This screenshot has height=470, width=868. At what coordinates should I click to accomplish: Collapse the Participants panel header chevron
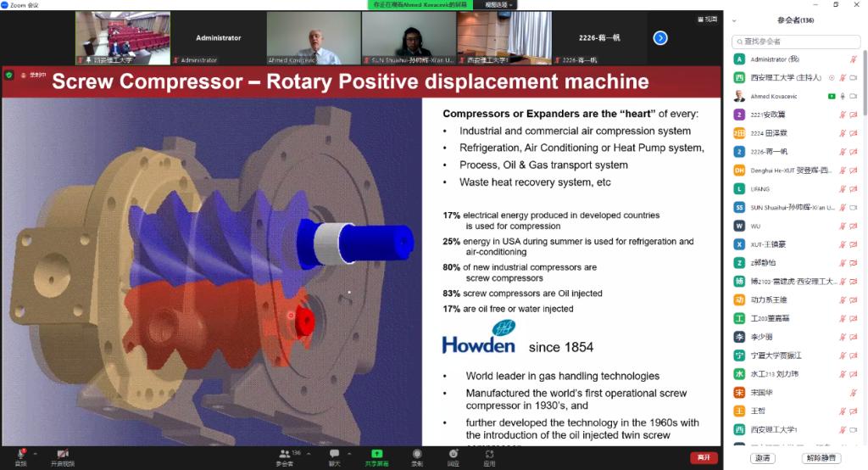(734, 20)
